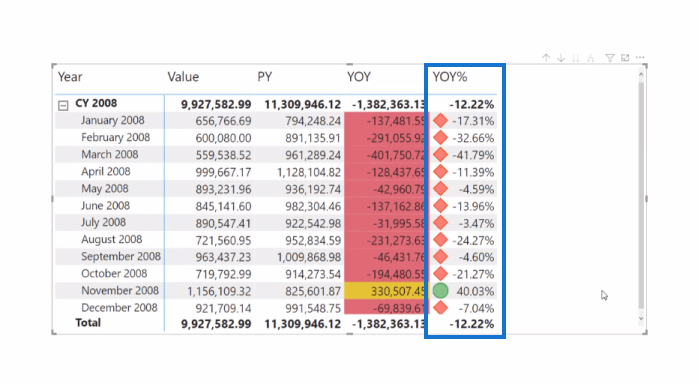Click the red March 2008 YOY cell
This screenshot has height=384, width=699.
coord(385,155)
